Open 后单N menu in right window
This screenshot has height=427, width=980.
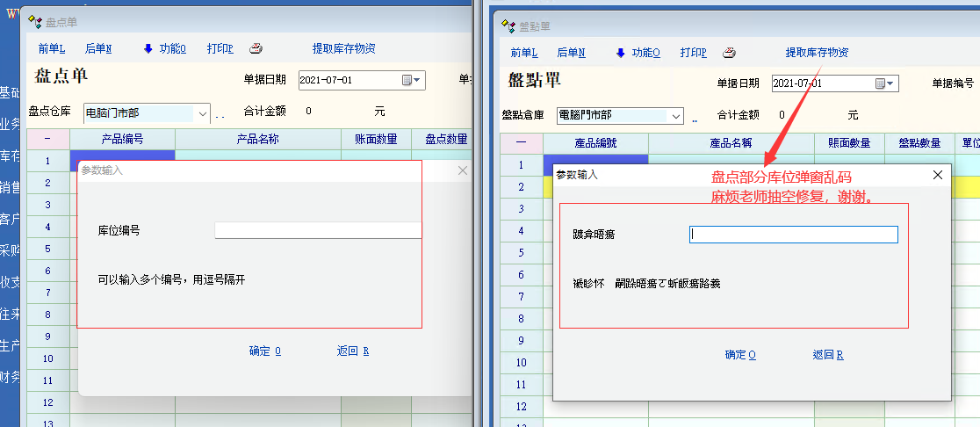click(x=571, y=53)
